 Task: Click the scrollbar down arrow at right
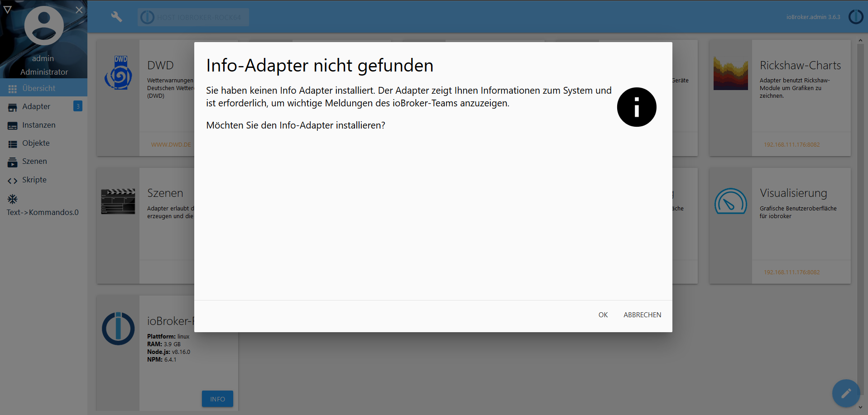[860, 407]
